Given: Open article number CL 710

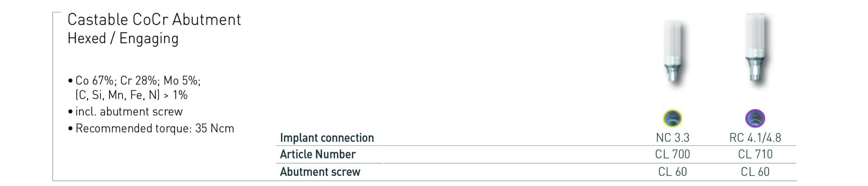Looking at the screenshot, I should tap(755, 154).
